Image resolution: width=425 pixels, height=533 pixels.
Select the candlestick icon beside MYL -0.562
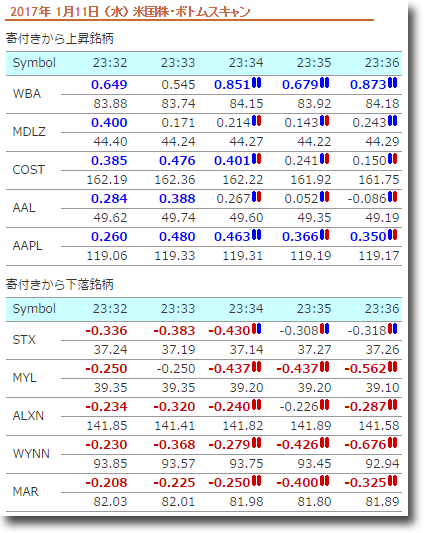point(392,367)
